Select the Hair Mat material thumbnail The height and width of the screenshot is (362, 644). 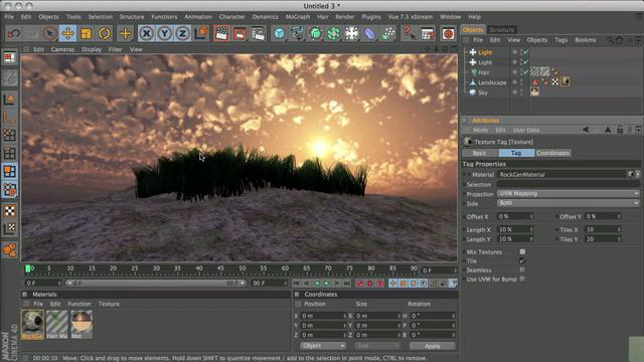coord(57,324)
